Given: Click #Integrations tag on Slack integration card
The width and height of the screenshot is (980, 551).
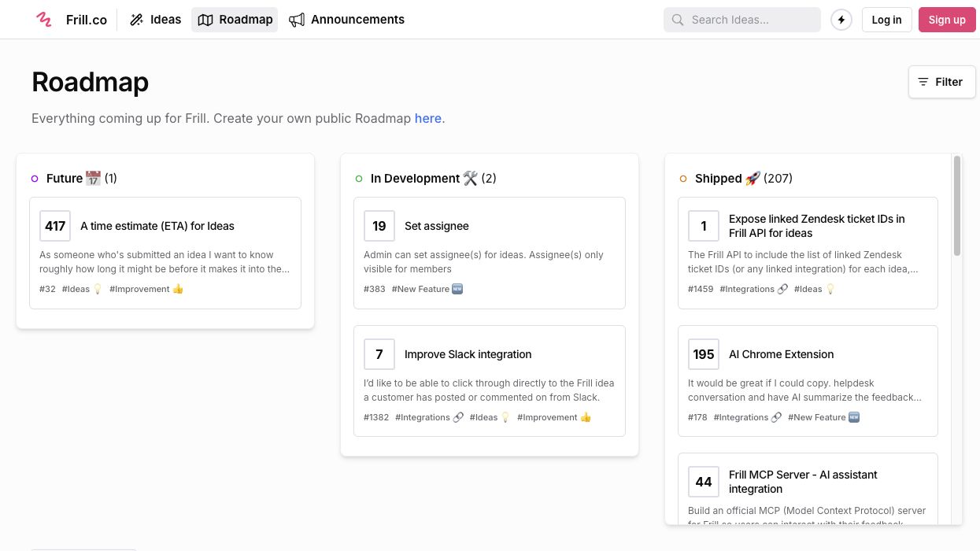Looking at the screenshot, I should (429, 417).
